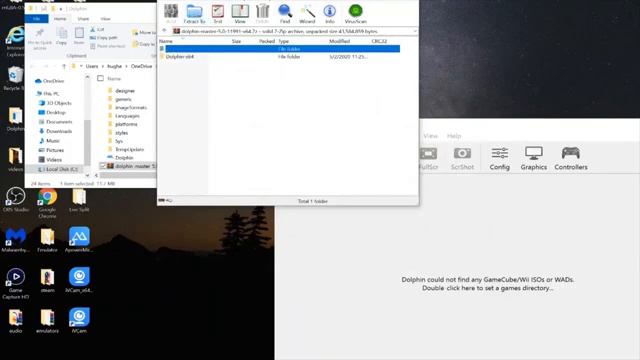640x360 pixels.
Task: Select the emulators folder on desktop
Action: point(47,321)
